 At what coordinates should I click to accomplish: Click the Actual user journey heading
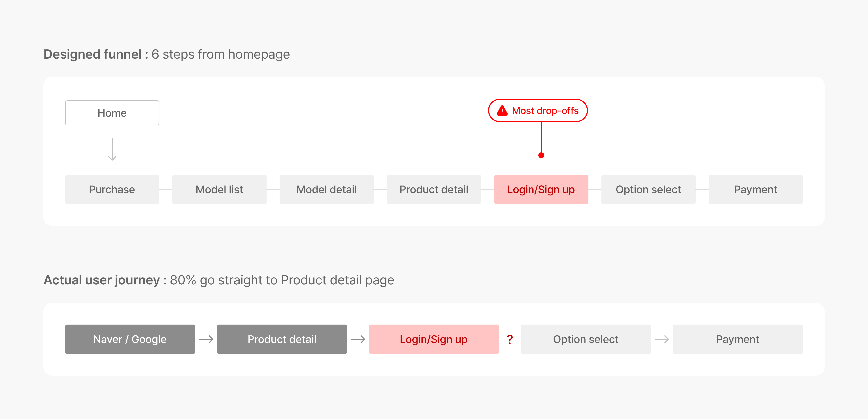pyautogui.click(x=219, y=280)
